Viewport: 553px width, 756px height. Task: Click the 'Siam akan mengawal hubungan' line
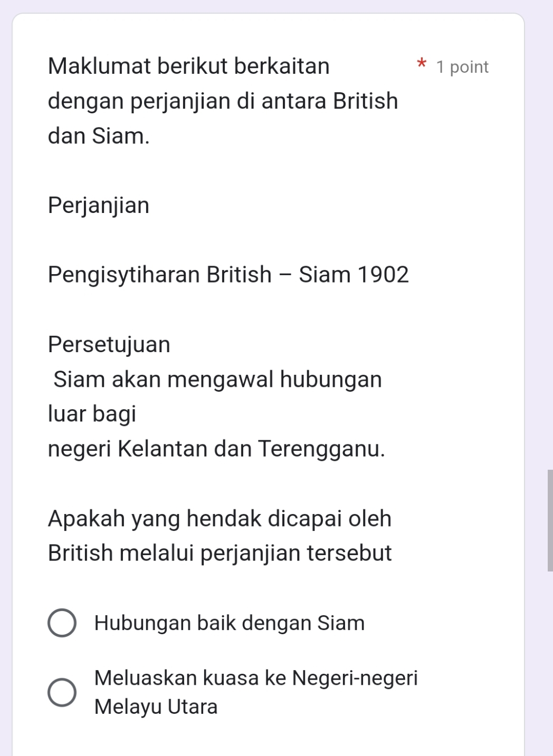point(217,379)
